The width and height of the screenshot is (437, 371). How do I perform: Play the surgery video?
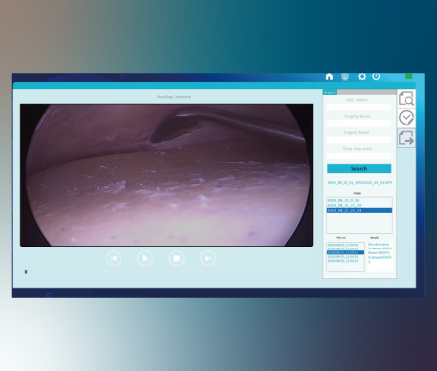pyautogui.click(x=145, y=258)
